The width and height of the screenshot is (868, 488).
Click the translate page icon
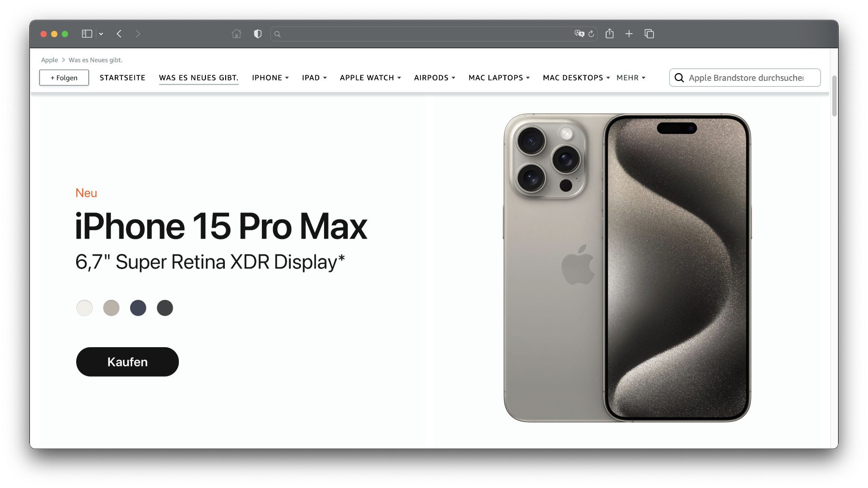tap(579, 34)
